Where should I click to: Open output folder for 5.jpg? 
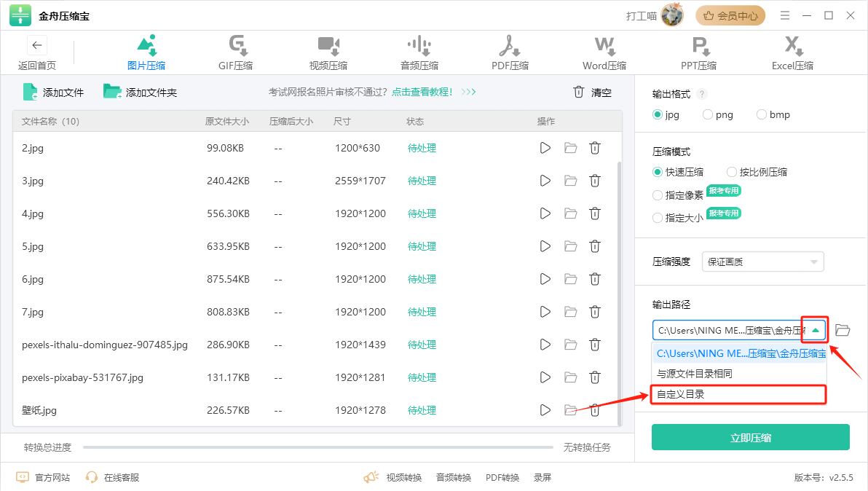(x=570, y=246)
